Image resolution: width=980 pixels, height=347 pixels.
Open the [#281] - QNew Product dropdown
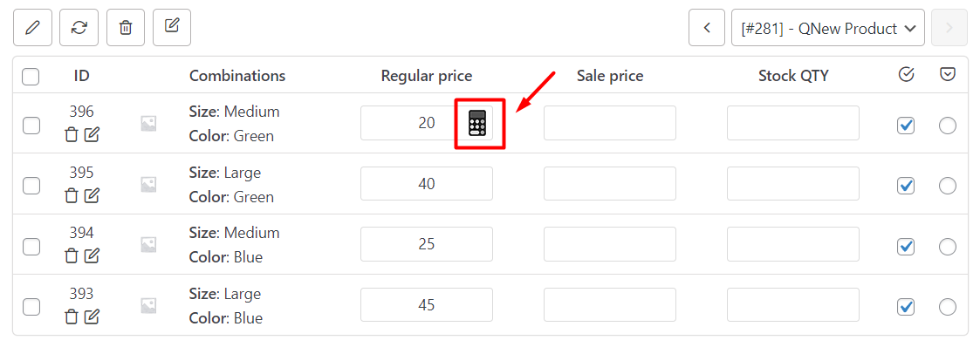(x=828, y=28)
